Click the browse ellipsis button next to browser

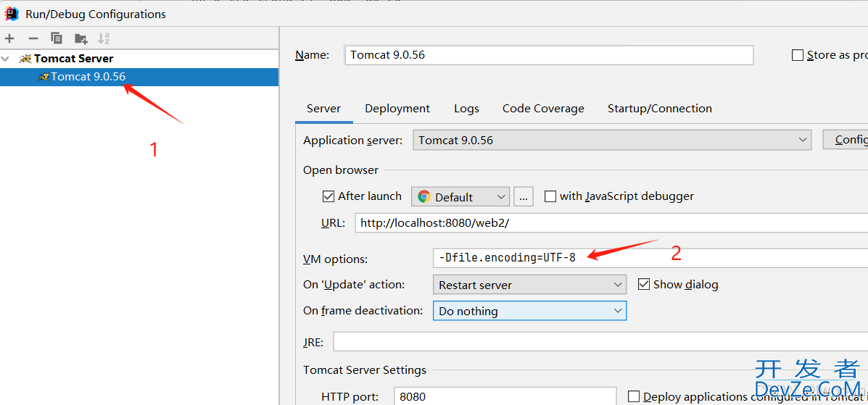[523, 196]
